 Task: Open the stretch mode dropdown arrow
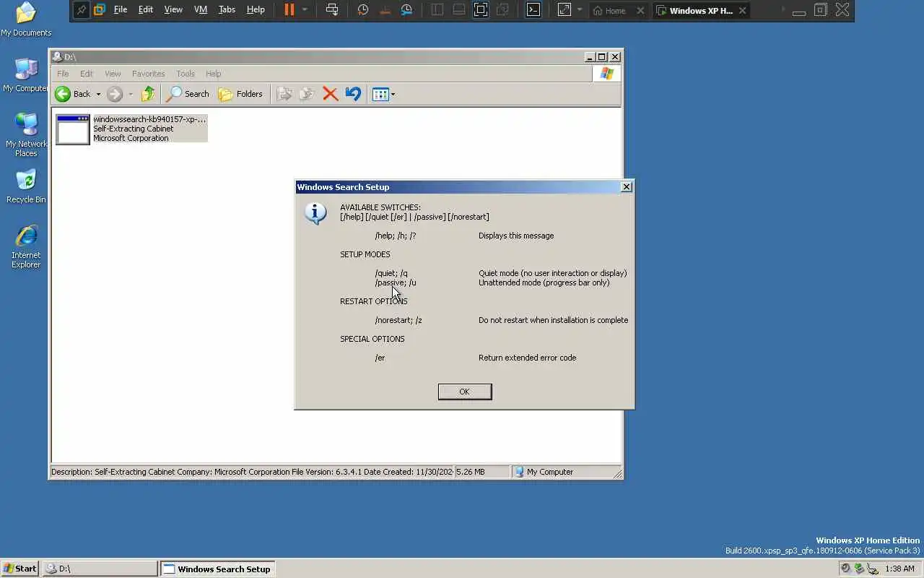[579, 10]
